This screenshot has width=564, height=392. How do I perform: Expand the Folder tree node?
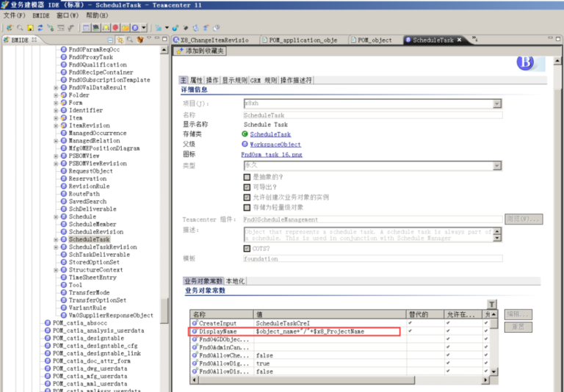[56, 95]
